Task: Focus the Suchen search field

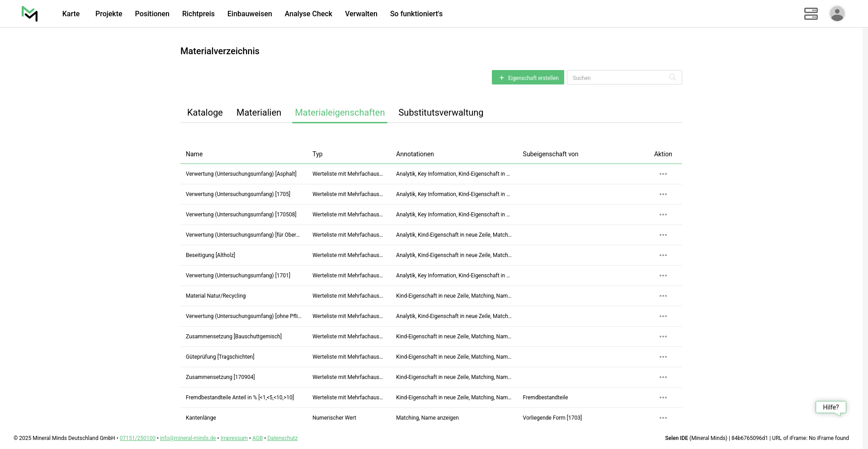Action: (618, 78)
